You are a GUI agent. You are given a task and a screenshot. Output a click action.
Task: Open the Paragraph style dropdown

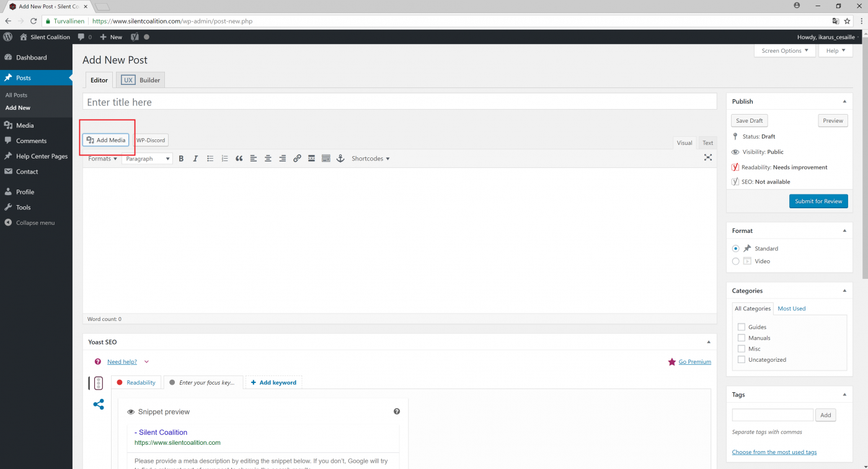(147, 159)
